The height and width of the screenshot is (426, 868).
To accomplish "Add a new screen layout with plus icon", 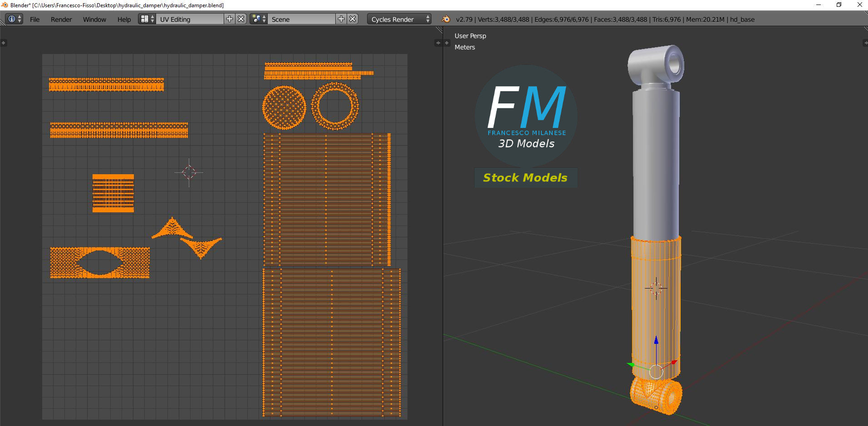I will [x=230, y=19].
